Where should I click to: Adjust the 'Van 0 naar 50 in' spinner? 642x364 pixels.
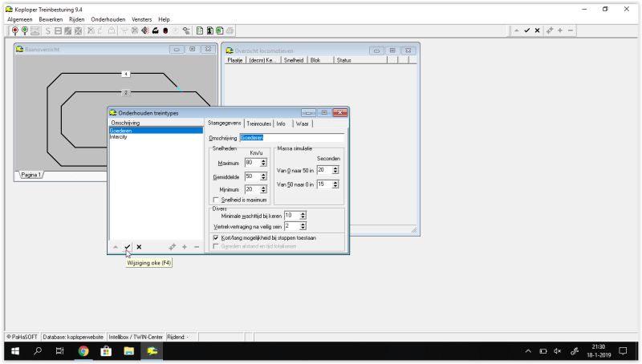coord(335,170)
